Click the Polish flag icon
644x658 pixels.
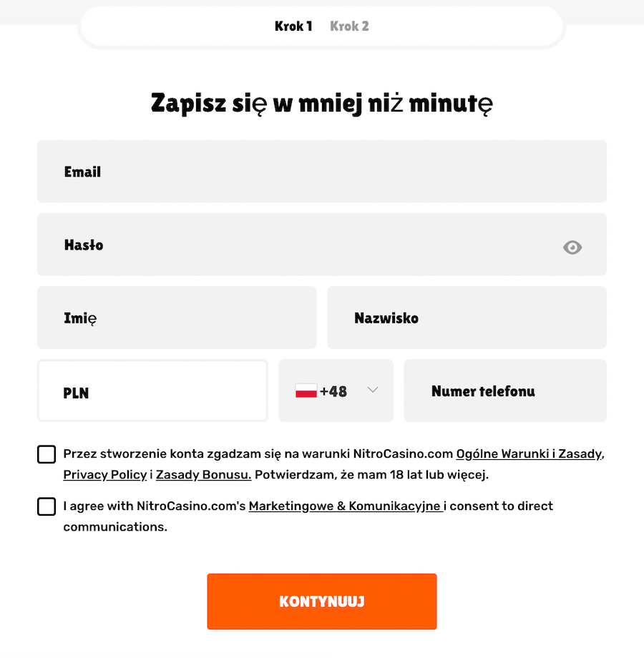tap(306, 391)
